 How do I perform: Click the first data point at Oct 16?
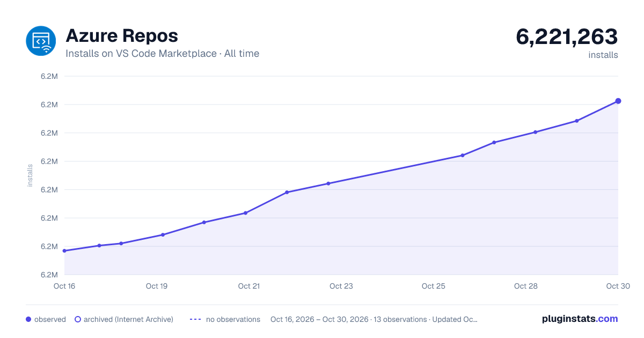click(x=64, y=251)
